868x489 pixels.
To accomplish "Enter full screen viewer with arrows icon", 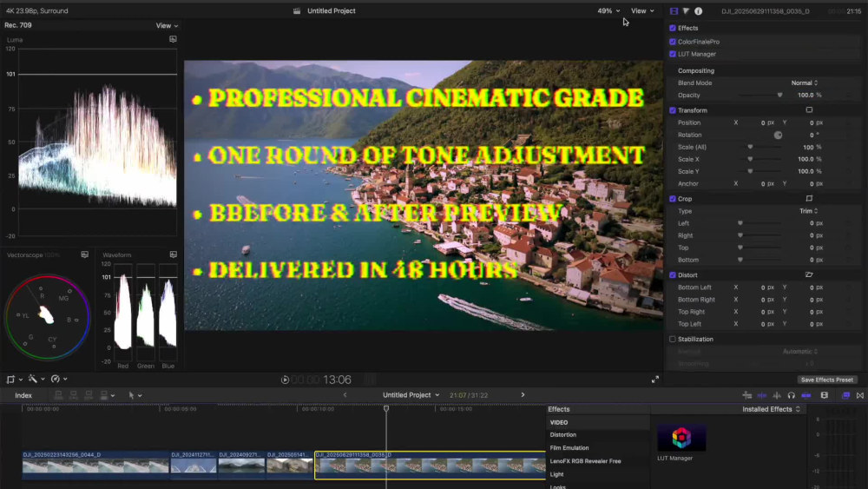I will point(654,380).
